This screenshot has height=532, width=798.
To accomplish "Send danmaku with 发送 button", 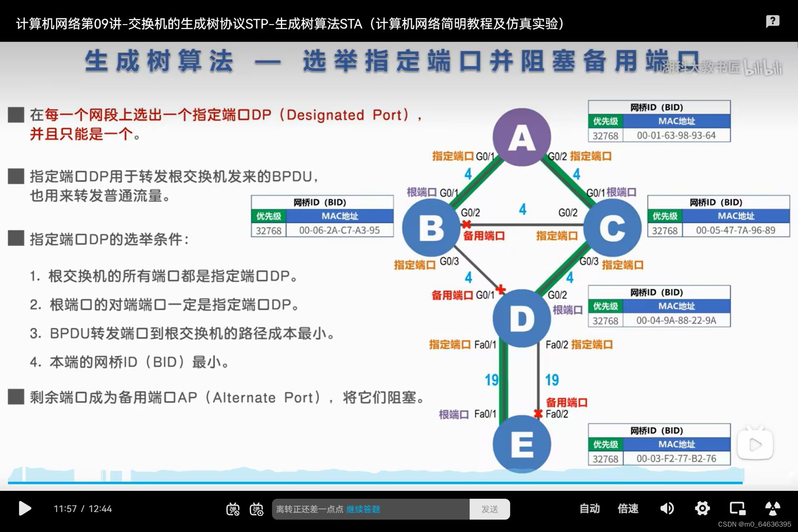I will coord(490,509).
